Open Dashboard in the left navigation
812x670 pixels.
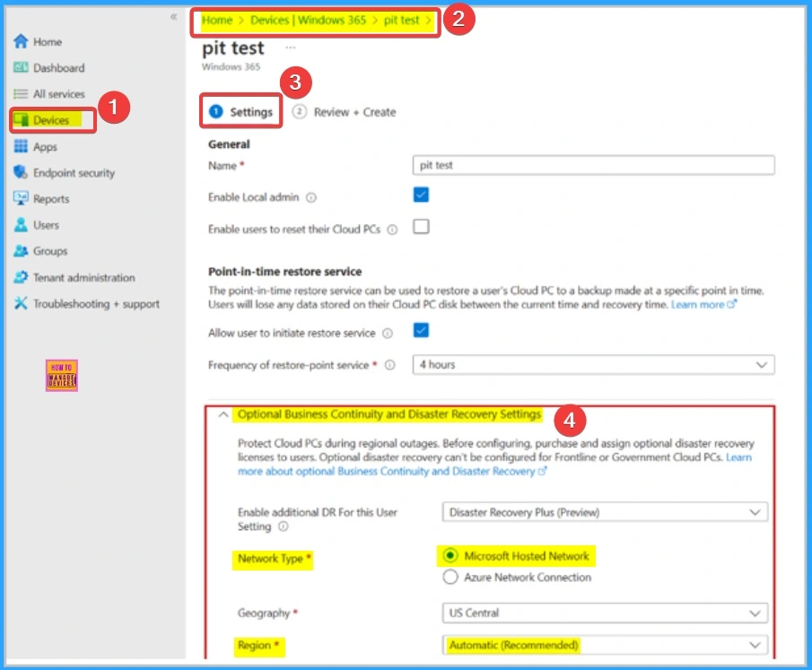[58, 68]
